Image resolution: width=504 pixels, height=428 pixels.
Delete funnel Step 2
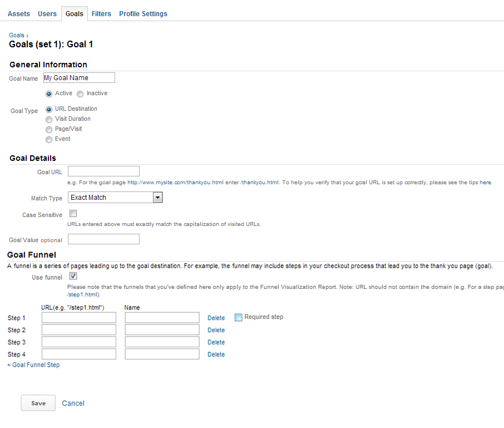click(x=216, y=331)
